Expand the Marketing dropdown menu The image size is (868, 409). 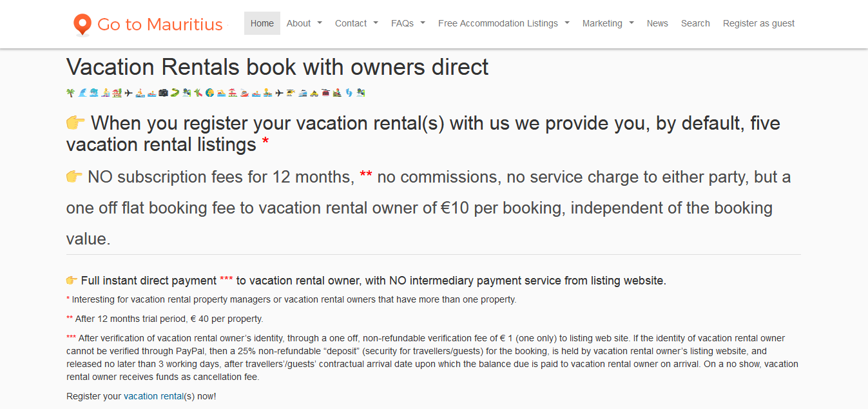tap(608, 23)
